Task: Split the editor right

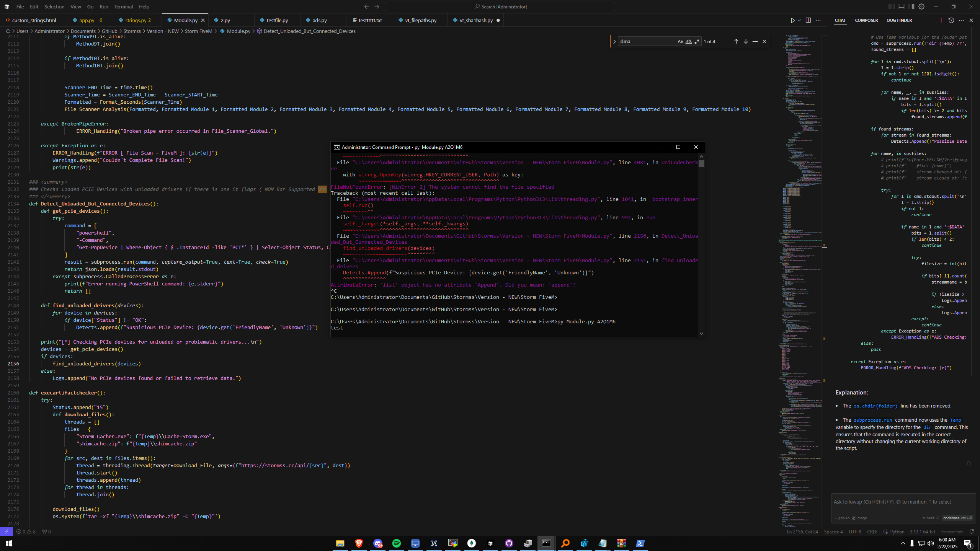Action: coord(808,20)
